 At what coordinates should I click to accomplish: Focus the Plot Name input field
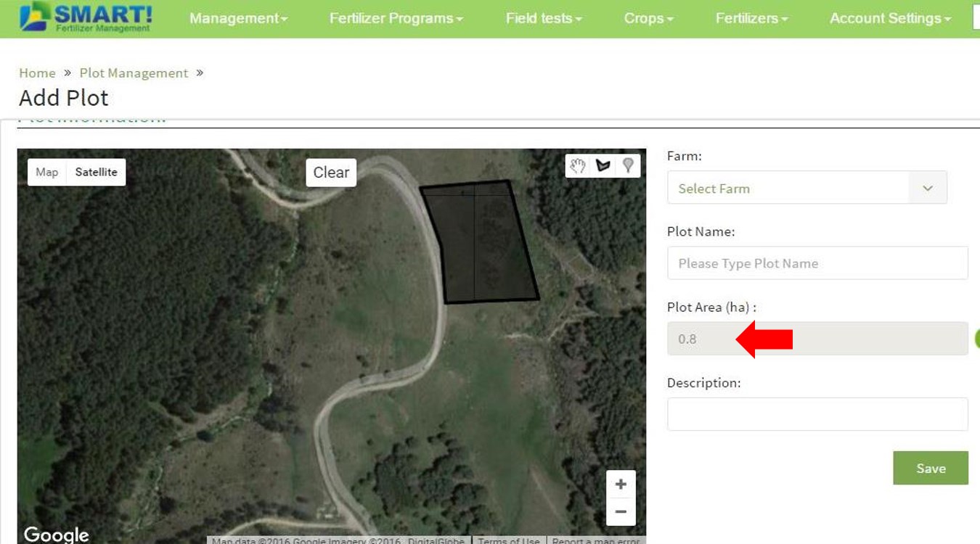click(817, 263)
